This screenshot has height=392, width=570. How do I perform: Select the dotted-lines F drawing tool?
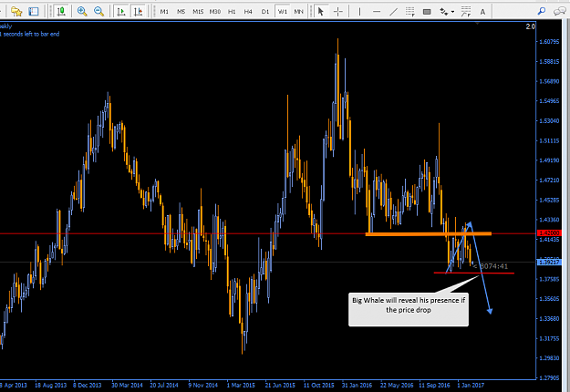coord(410,12)
